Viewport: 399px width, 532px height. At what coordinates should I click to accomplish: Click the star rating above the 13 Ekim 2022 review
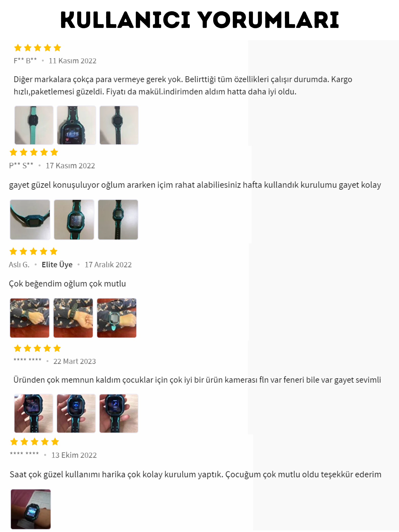click(x=35, y=442)
